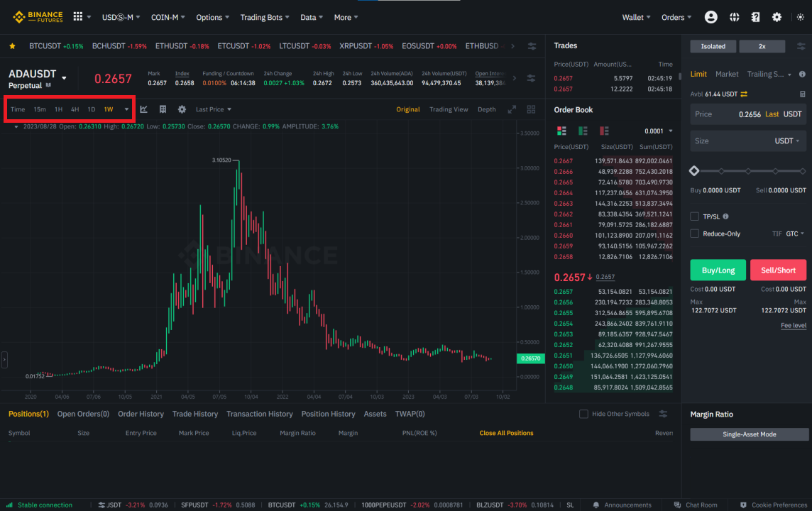812x511 pixels.
Task: Open the settings gear in top bar
Action: [777, 17]
